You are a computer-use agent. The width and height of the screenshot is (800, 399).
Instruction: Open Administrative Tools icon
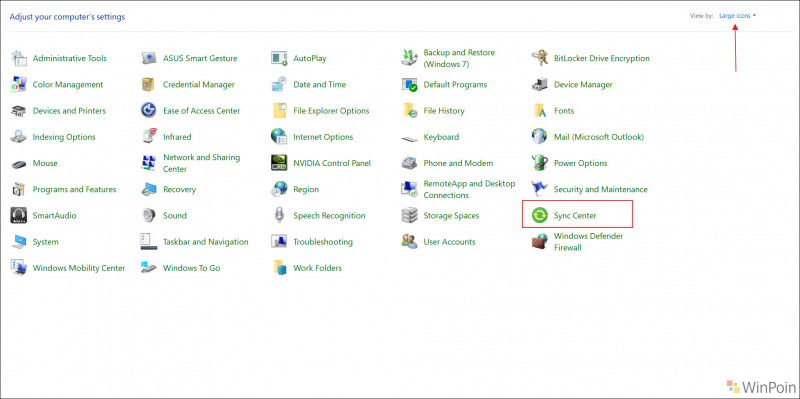pyautogui.click(x=19, y=58)
